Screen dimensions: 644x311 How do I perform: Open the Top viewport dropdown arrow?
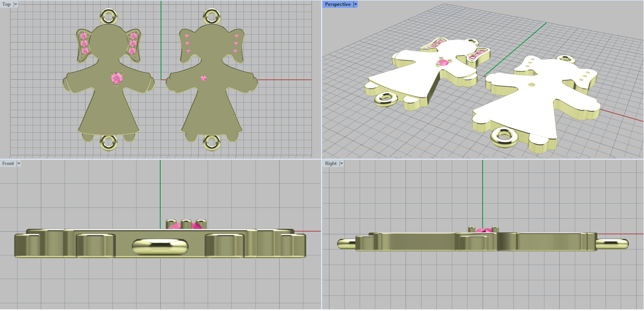click(x=16, y=4)
